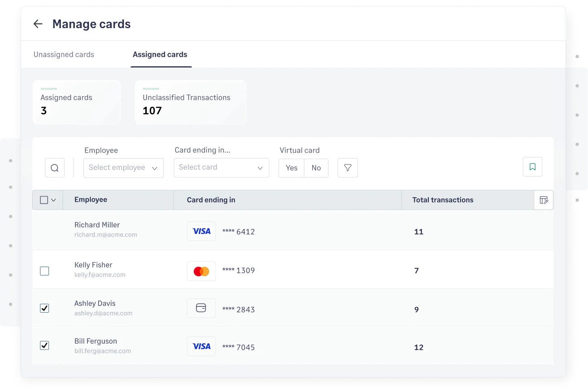Click the generic card icon on Ashley Davis's row
The image size is (588, 388).
pyautogui.click(x=201, y=308)
